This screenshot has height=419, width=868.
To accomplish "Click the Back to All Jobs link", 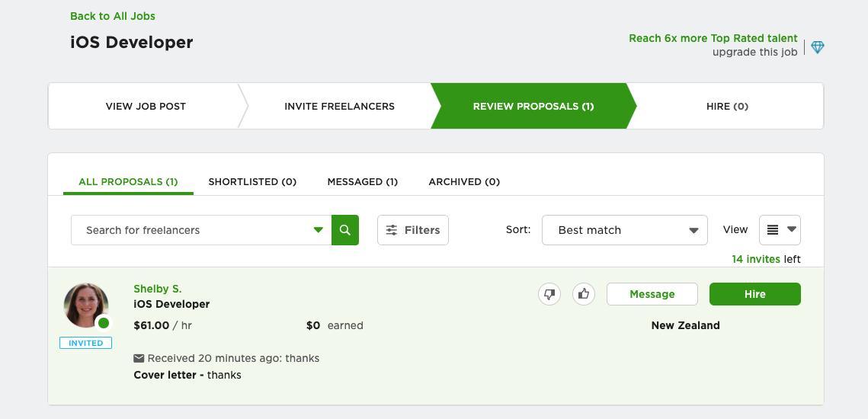I will 112,16.
